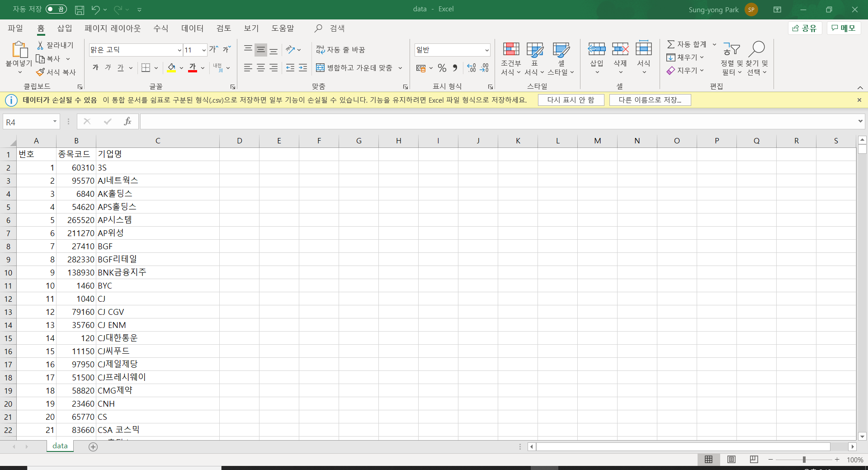Open the Formulas (수식) tab
Image resolution: width=868 pixels, height=470 pixels.
coord(160,28)
